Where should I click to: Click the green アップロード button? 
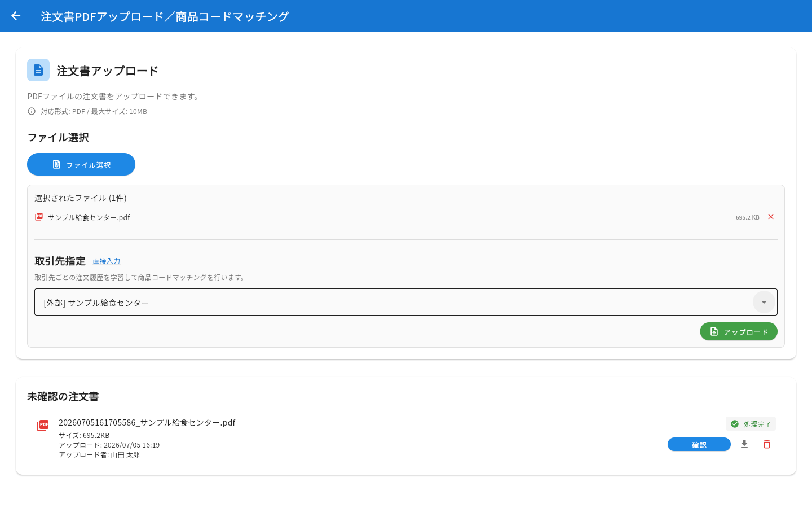[x=739, y=331]
